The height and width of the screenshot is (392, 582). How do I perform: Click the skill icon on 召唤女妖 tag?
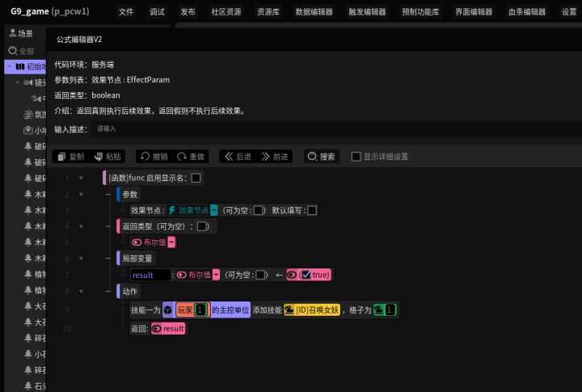[x=289, y=310]
